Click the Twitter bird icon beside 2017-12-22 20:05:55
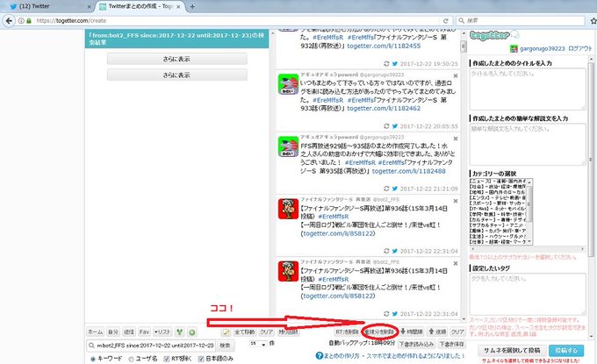Screen dimensions: 597x364 (x=395, y=126)
